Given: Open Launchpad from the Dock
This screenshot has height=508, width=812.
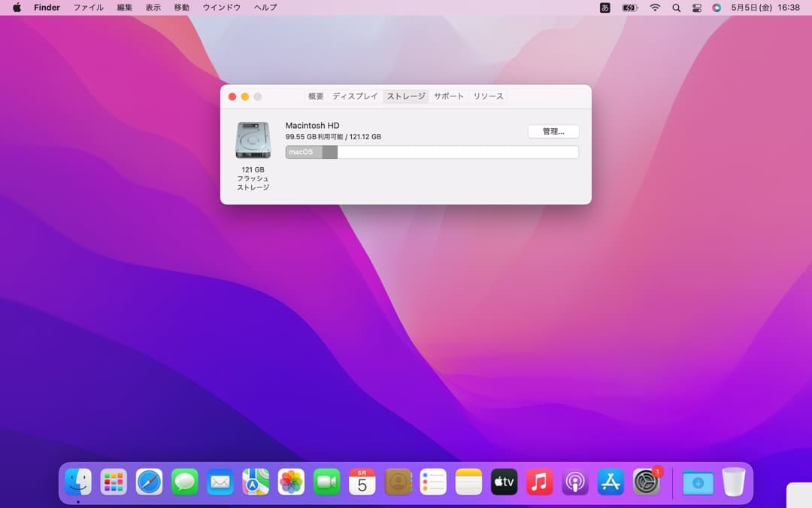Looking at the screenshot, I should tap(114, 482).
